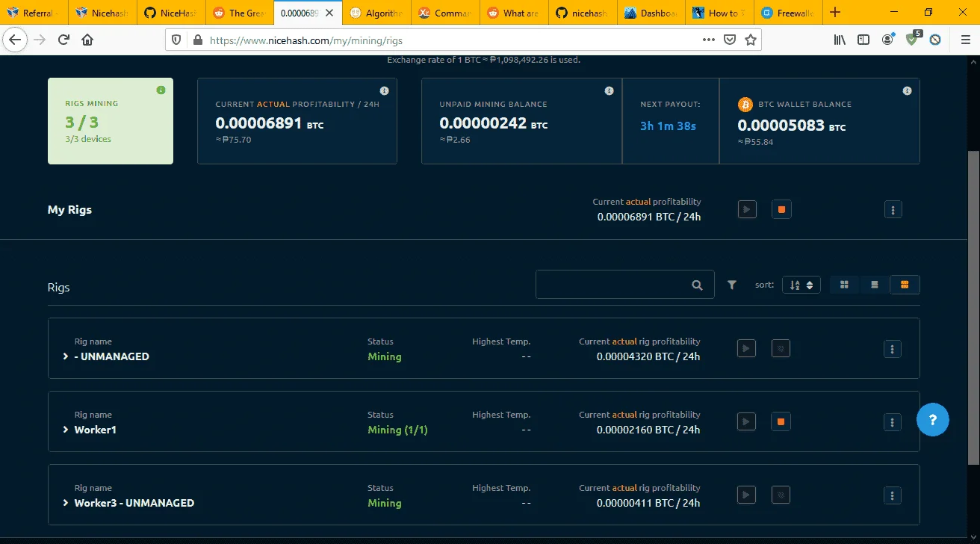The height and width of the screenshot is (544, 980).
Task: Bookmark this page with star icon
Action: pyautogui.click(x=751, y=40)
